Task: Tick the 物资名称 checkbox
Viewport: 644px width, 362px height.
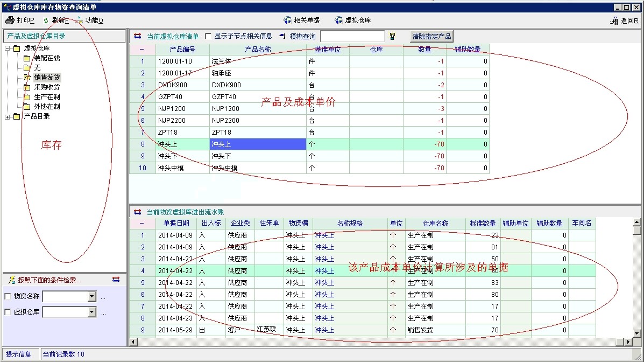Action: click(x=8, y=296)
